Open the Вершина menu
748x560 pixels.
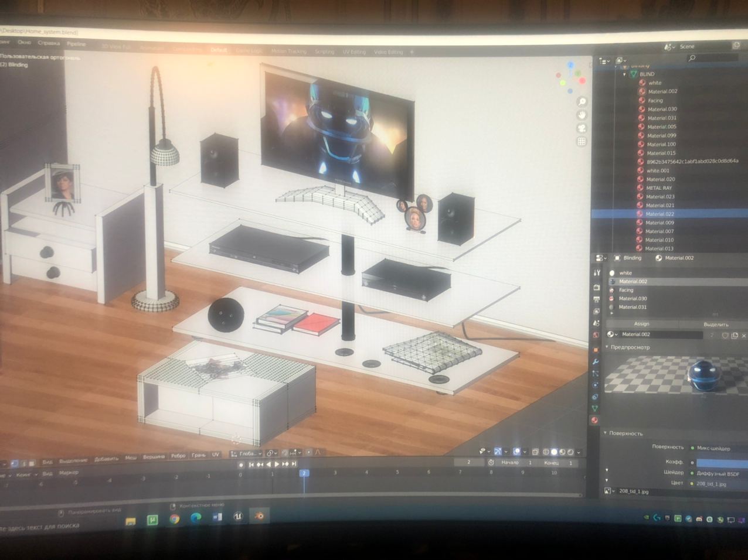pos(154,457)
